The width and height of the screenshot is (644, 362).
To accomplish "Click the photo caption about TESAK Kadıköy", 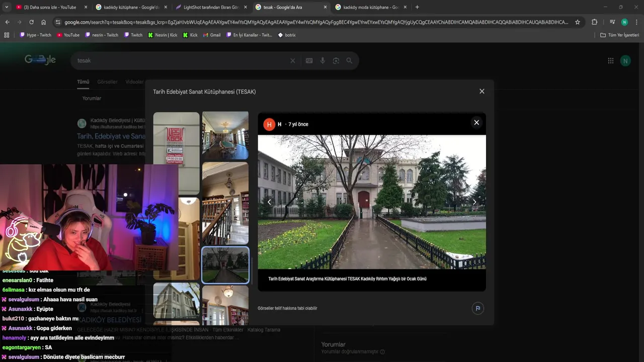I will (347, 279).
